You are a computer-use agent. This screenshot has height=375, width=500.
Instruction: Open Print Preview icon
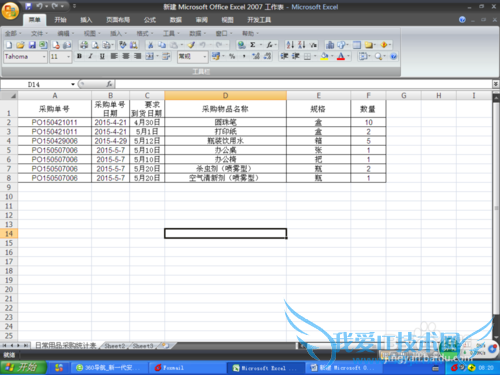point(95,45)
